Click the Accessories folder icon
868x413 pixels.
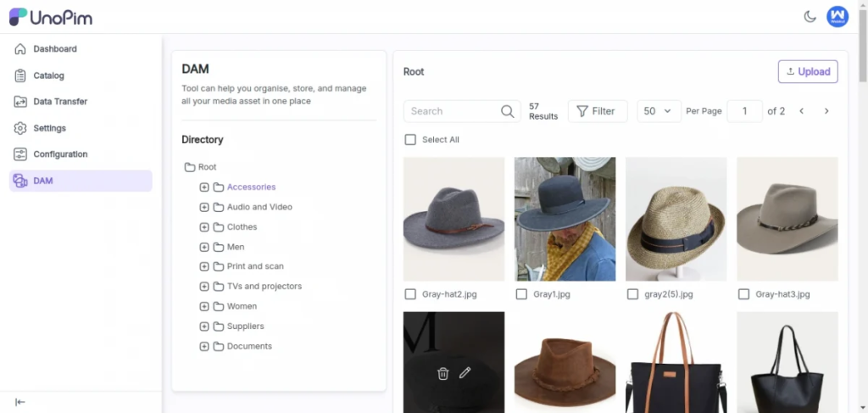(219, 187)
